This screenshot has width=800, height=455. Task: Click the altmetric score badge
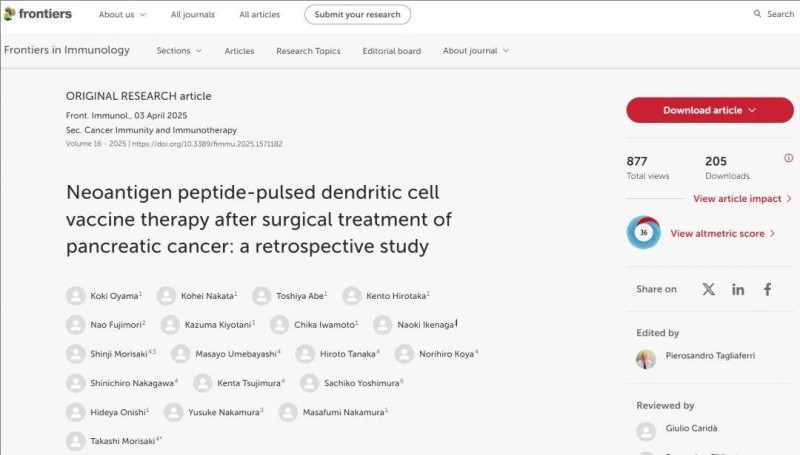pos(643,232)
